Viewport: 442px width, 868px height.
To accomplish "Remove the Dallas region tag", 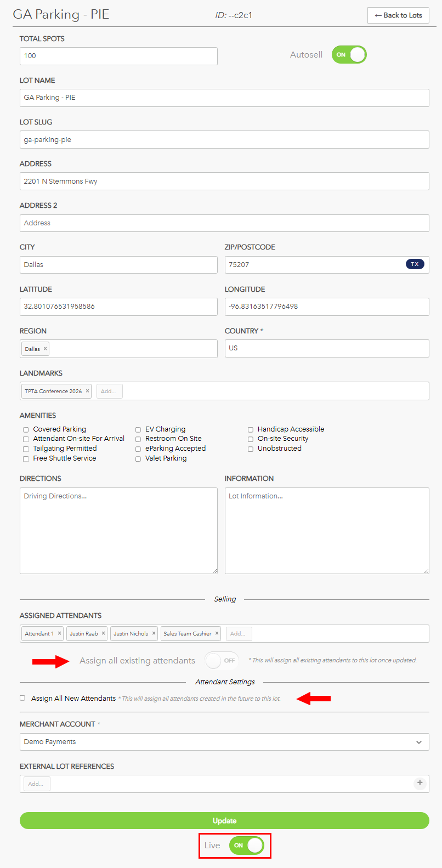I will click(x=46, y=349).
